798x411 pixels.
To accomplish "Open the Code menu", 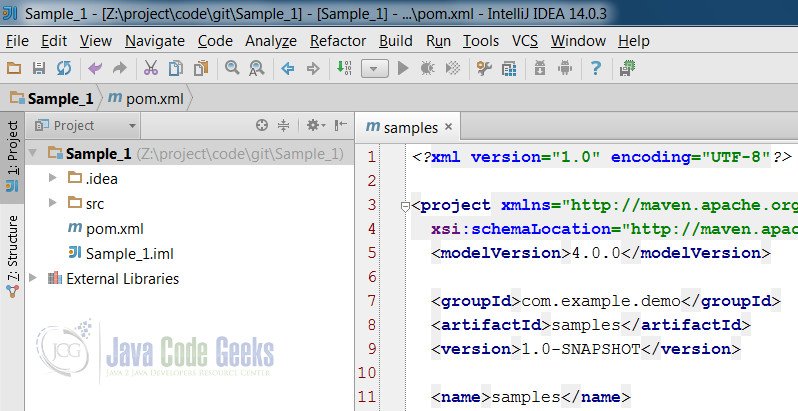I will [215, 41].
